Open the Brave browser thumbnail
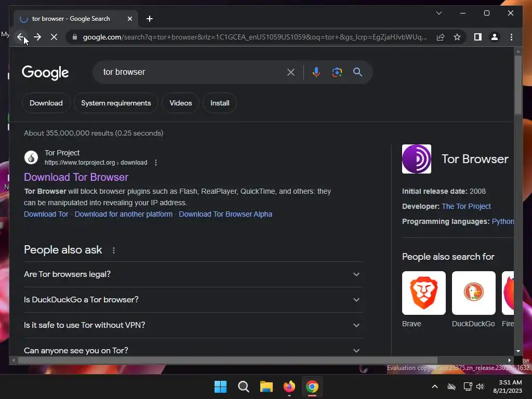The height and width of the screenshot is (399, 532). coord(424,293)
